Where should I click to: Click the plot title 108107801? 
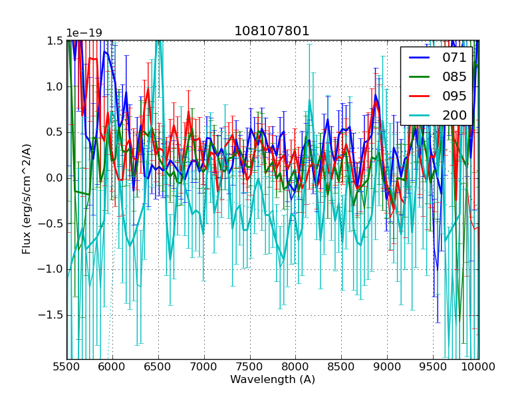point(272,31)
